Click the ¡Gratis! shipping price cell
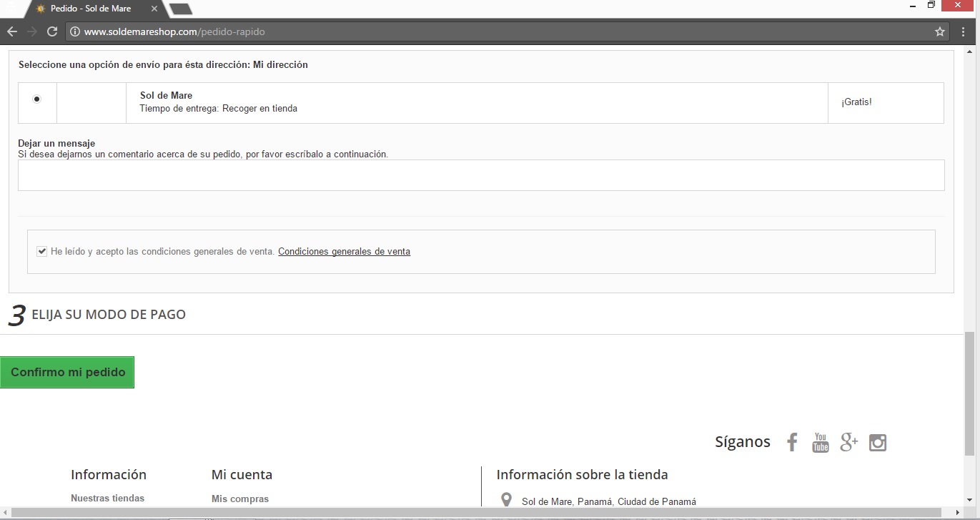 (x=886, y=103)
